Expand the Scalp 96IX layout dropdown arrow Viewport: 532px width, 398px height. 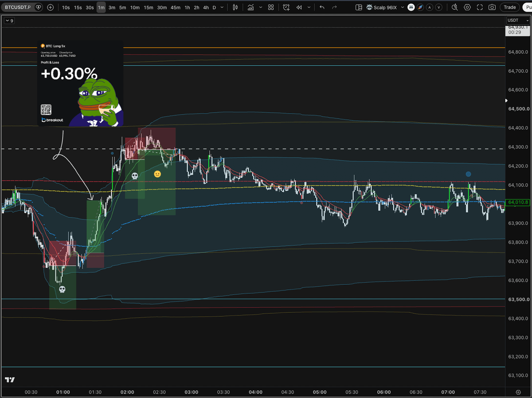[402, 7]
